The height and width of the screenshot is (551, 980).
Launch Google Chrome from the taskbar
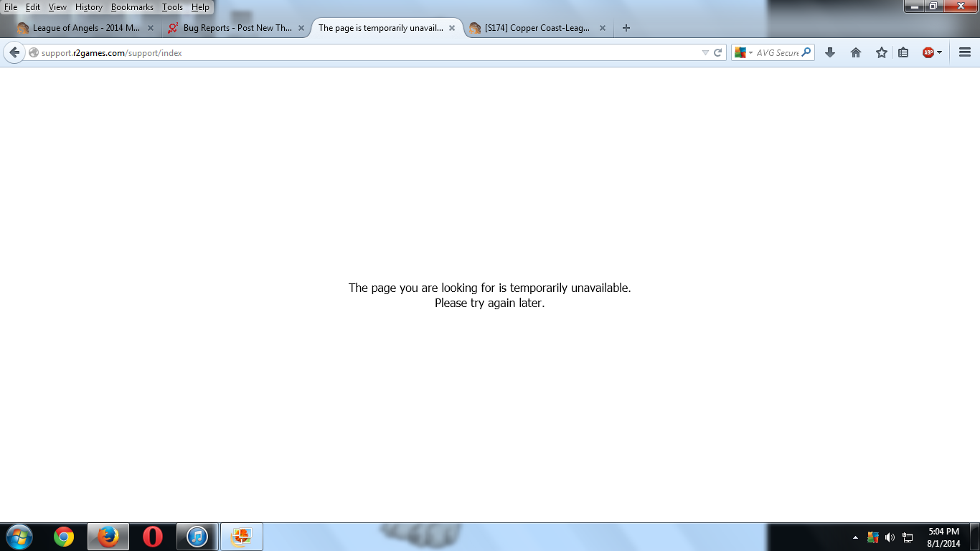(64, 537)
